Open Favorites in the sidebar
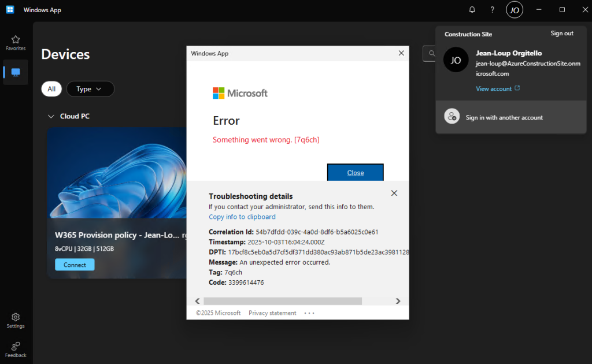Screen dimensions: 592x364 (16, 43)
